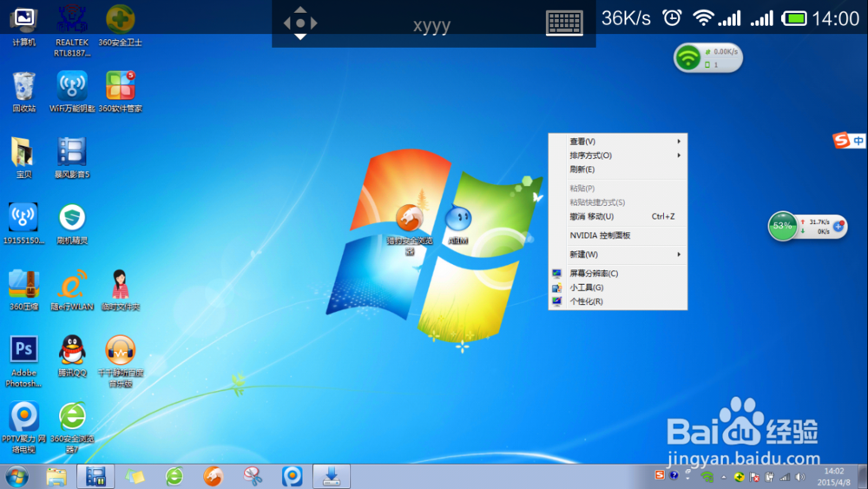Open the 计算机 desktop icon
868x489 pixels.
(x=23, y=25)
